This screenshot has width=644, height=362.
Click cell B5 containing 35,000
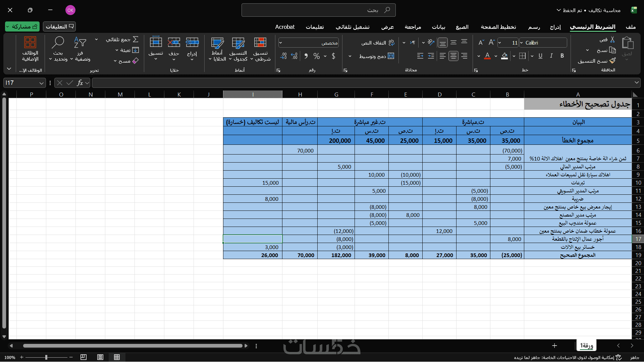507,140
